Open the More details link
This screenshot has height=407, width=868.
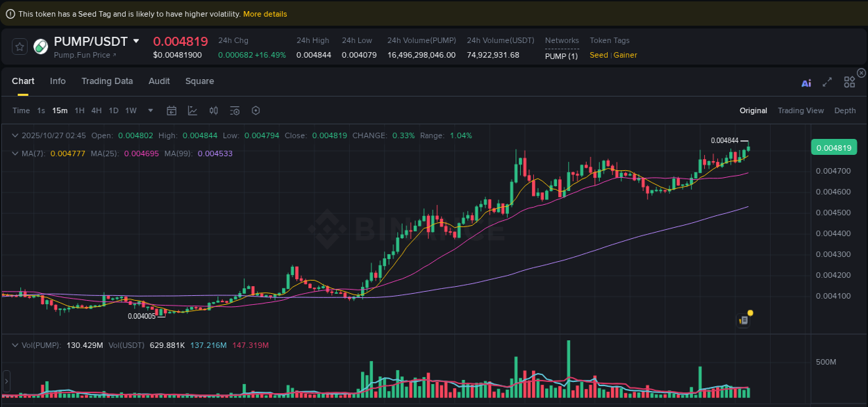click(x=265, y=14)
